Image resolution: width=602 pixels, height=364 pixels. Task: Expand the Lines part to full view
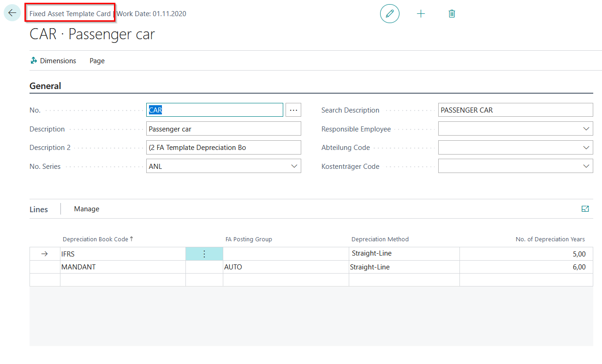(585, 209)
